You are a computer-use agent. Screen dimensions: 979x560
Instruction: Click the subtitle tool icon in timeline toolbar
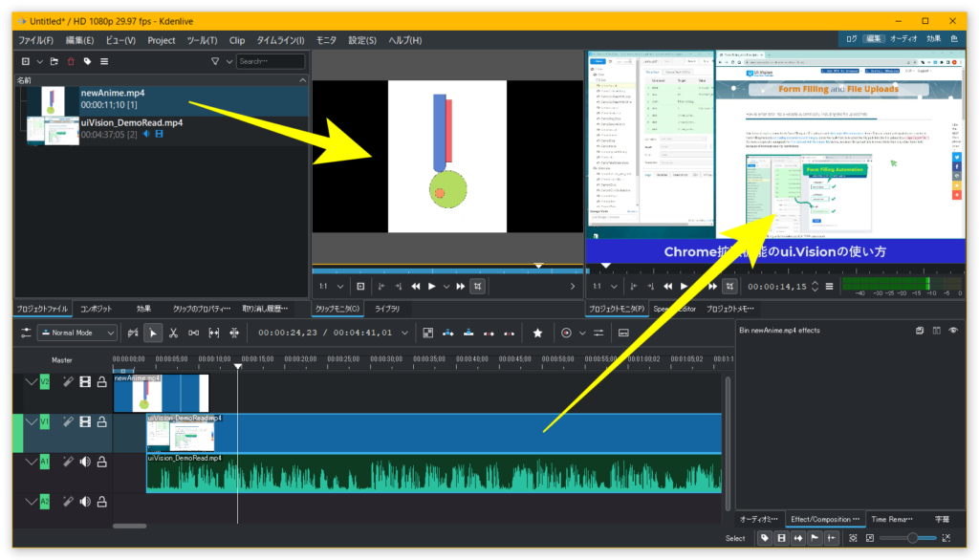[623, 333]
